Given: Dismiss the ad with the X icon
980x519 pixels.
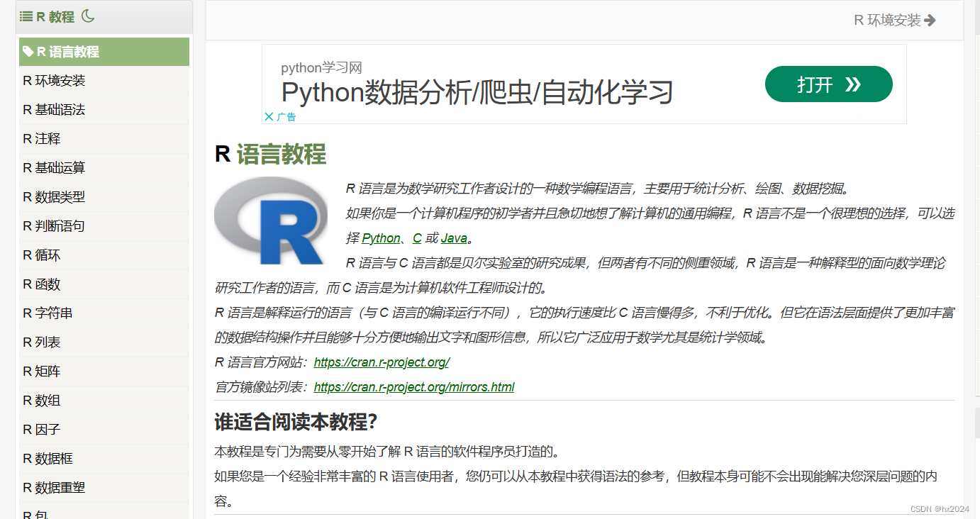Looking at the screenshot, I should coord(269,116).
